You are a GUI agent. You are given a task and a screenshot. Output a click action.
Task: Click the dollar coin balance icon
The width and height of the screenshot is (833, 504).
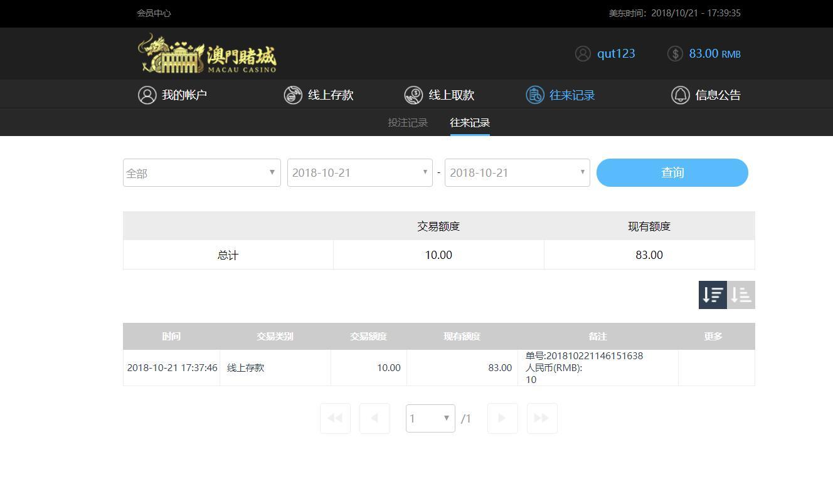(x=675, y=54)
